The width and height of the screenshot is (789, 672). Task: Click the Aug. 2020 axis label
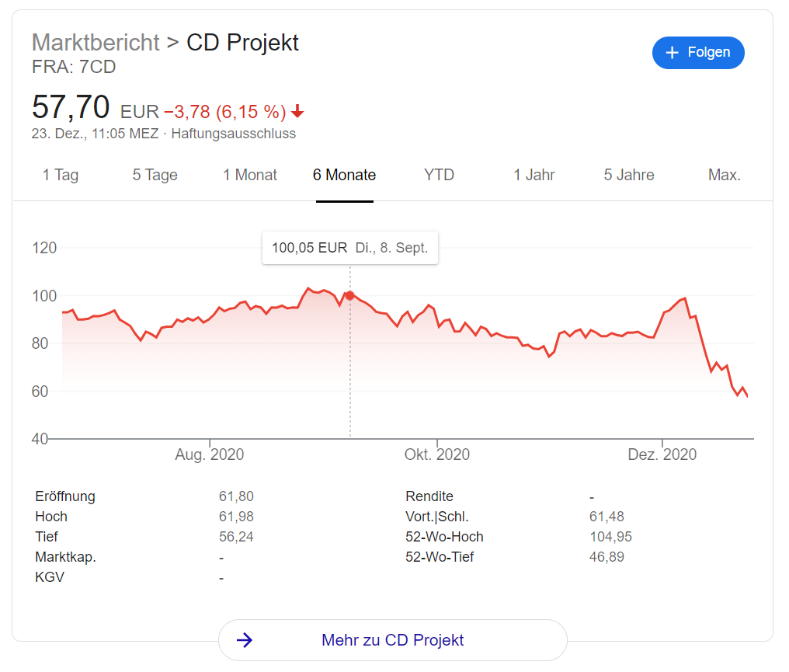click(209, 454)
